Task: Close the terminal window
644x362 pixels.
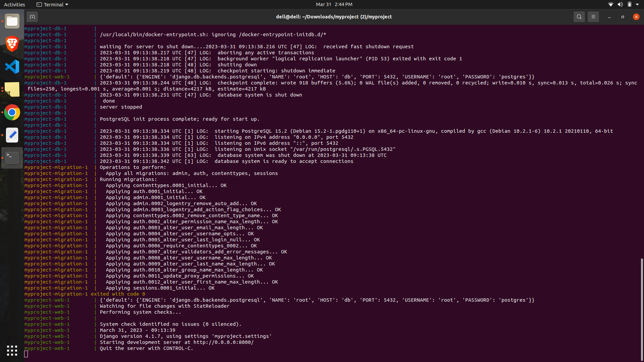Action: (636, 17)
